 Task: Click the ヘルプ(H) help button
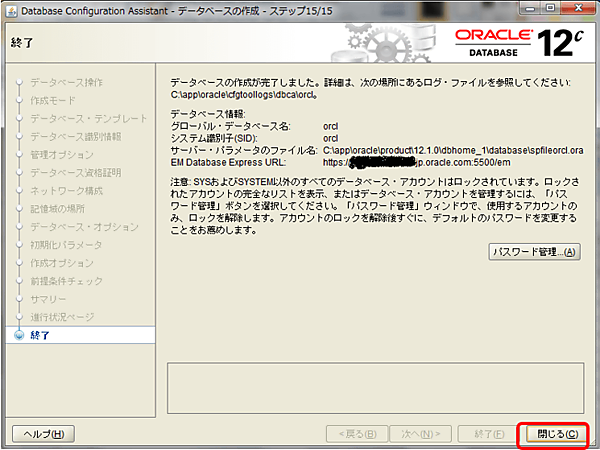[x=44, y=434]
